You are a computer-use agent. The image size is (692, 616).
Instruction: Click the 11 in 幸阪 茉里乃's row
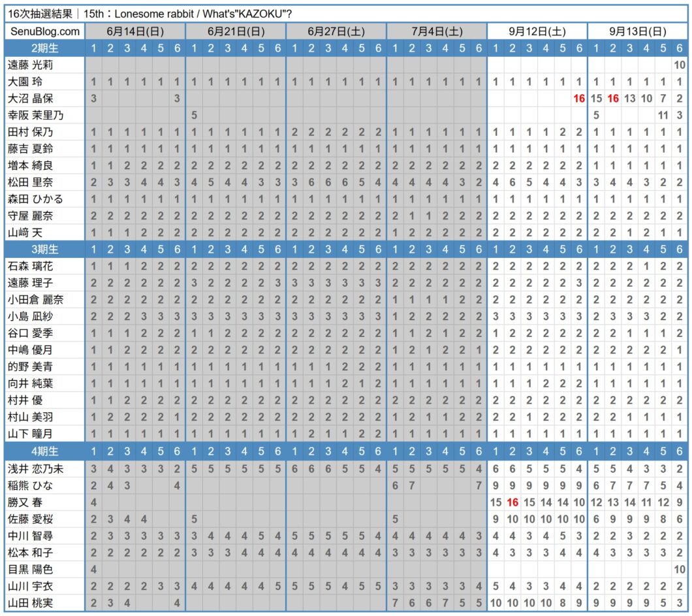[663, 115]
